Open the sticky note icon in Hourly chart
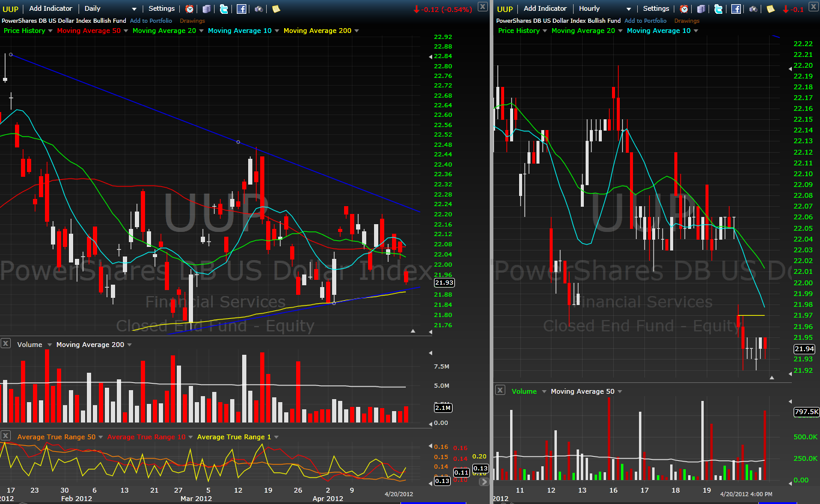 [770, 9]
